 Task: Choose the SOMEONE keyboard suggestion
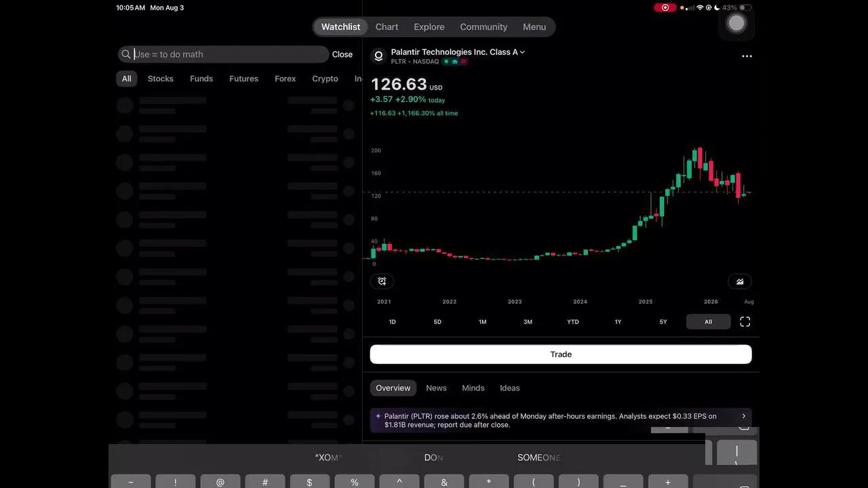(539, 457)
